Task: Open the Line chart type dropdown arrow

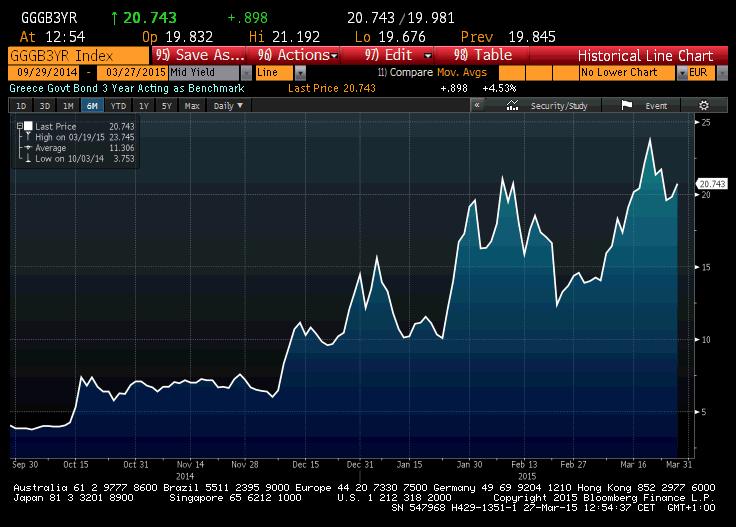Action: pos(300,73)
